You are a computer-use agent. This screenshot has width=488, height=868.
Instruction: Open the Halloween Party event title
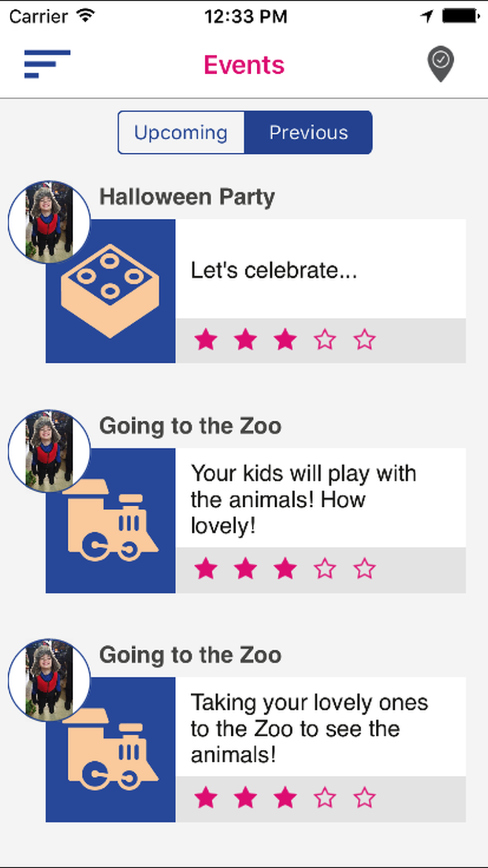(187, 197)
